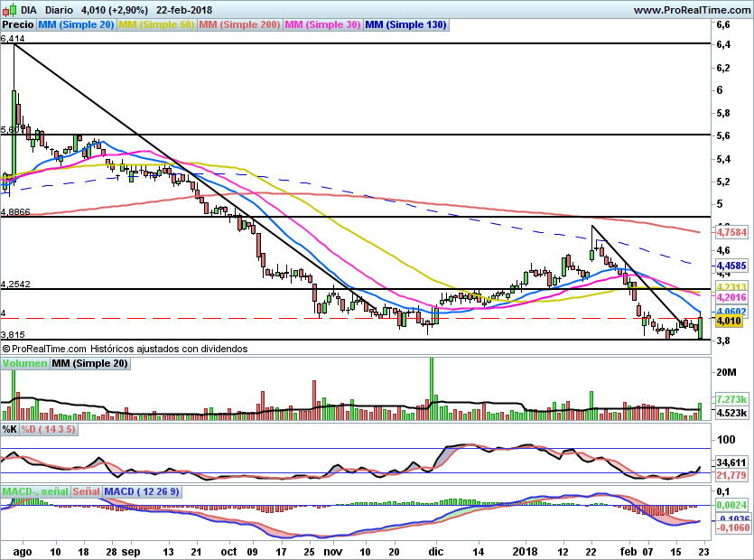Click the 20M volume axis label
This screenshot has width=754, height=560.
click(x=726, y=372)
